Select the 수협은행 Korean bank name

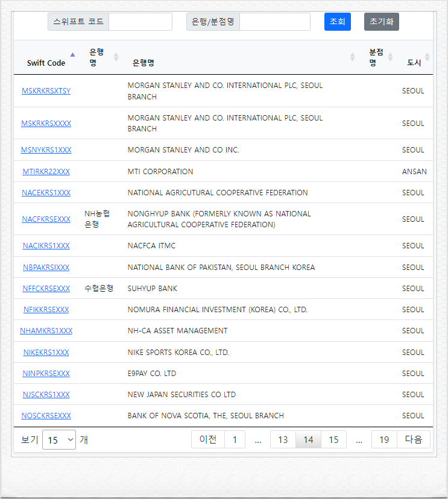point(99,288)
